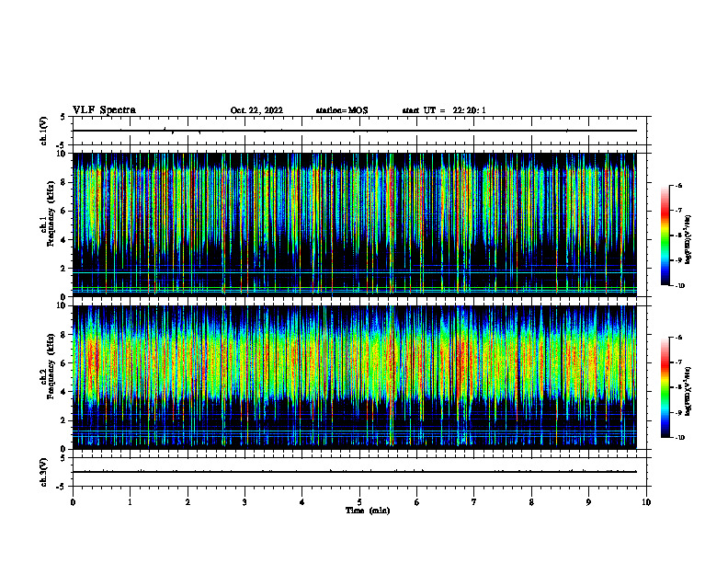This screenshot has height=563, width=728.
Task: Click the '0' tick on the time axis
Action: 73,502
